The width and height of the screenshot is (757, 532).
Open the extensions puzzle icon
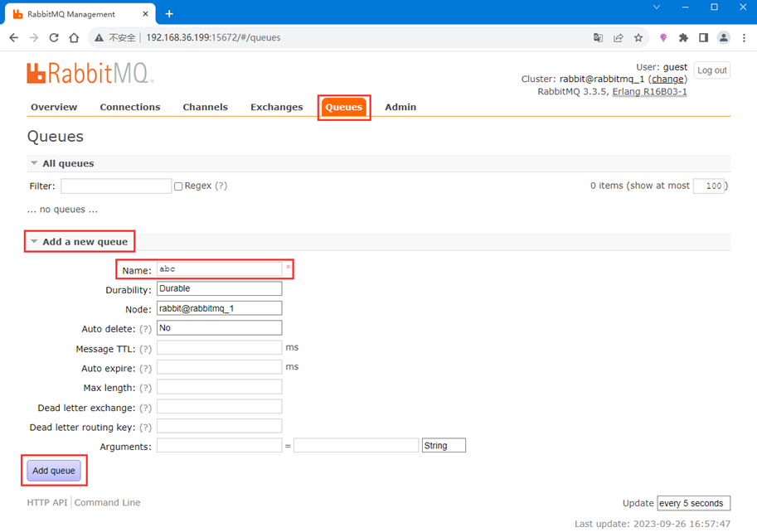[683, 37]
